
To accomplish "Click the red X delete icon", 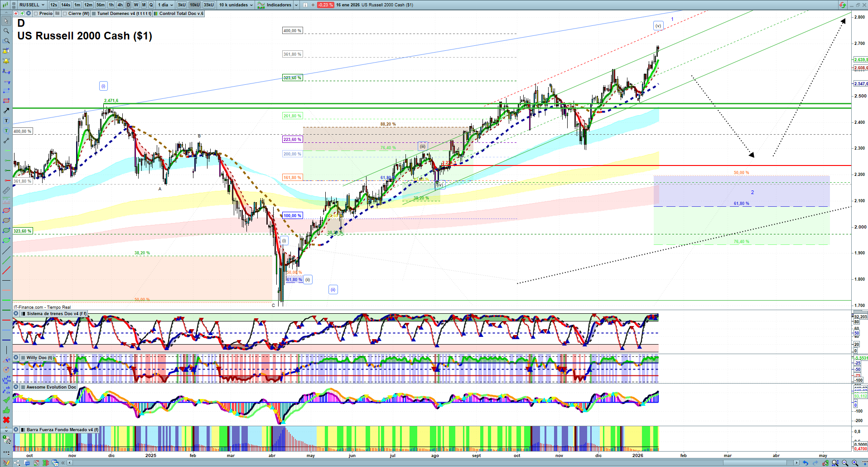I will pyautogui.click(x=6, y=420).
